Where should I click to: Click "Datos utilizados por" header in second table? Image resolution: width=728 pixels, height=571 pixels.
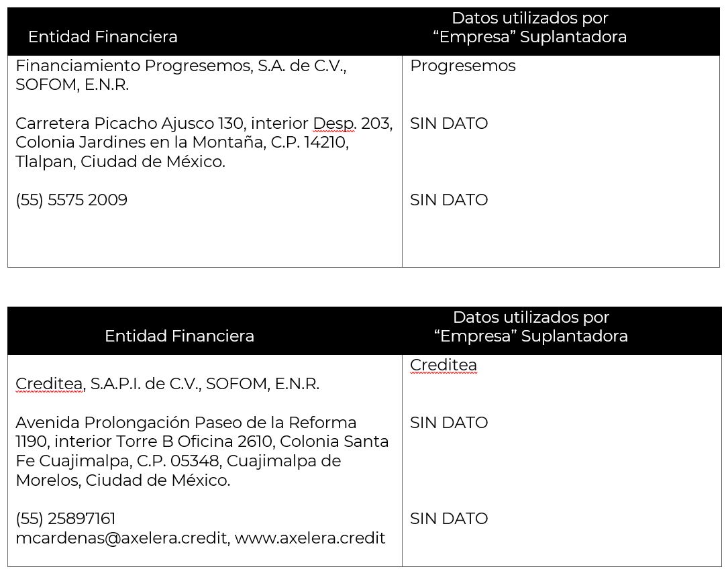(x=531, y=317)
